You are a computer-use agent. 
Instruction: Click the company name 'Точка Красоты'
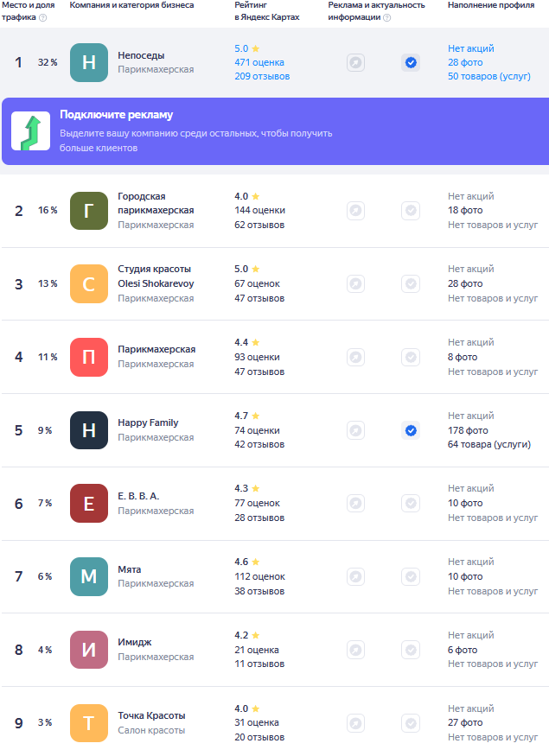[x=151, y=715]
